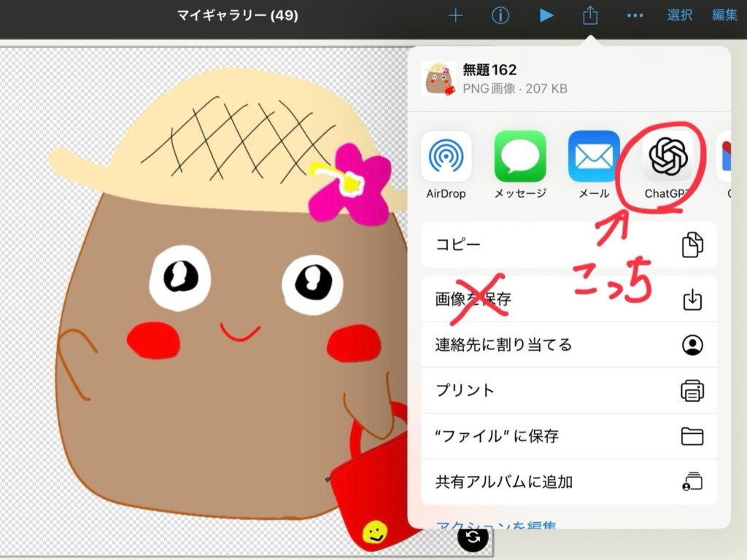747x560 pixels.
Task: Select "ファイル"に保存 option
Action: 569,436
